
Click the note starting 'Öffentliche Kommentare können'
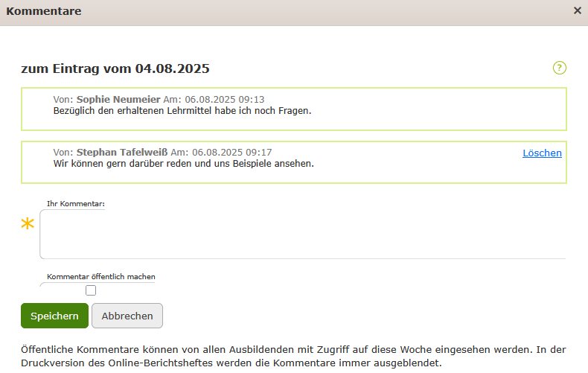[x=293, y=348]
